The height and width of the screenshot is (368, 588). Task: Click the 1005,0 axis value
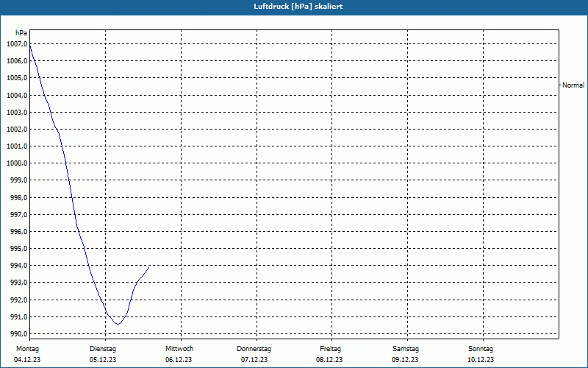[17, 78]
